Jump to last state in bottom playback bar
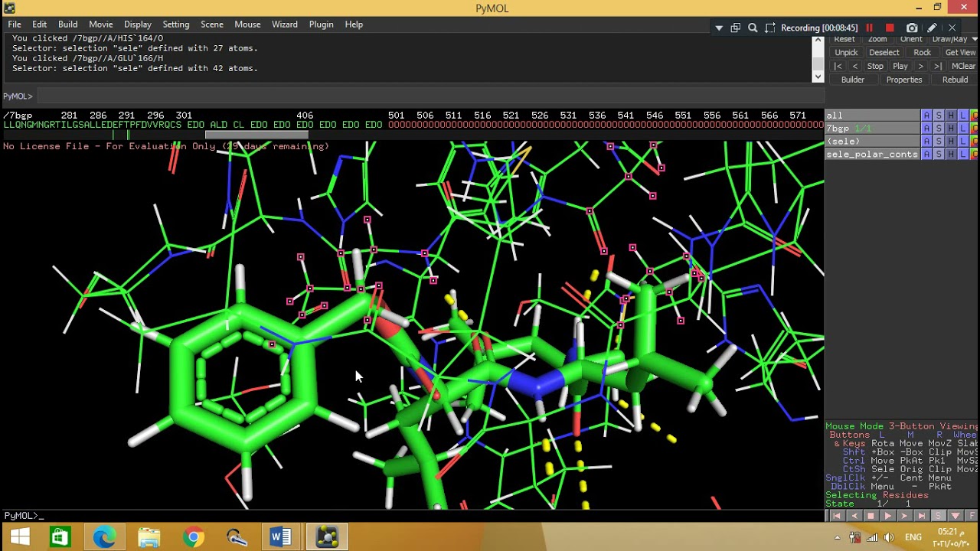 921,516
